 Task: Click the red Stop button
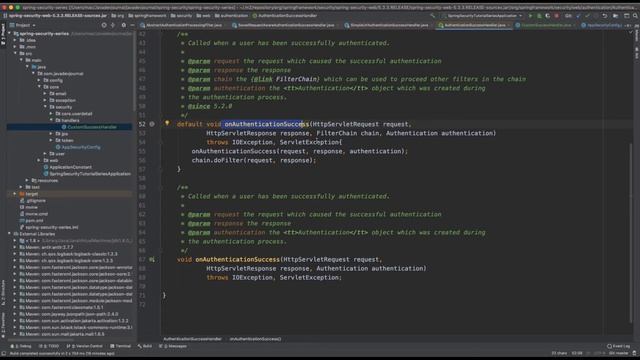(557, 16)
